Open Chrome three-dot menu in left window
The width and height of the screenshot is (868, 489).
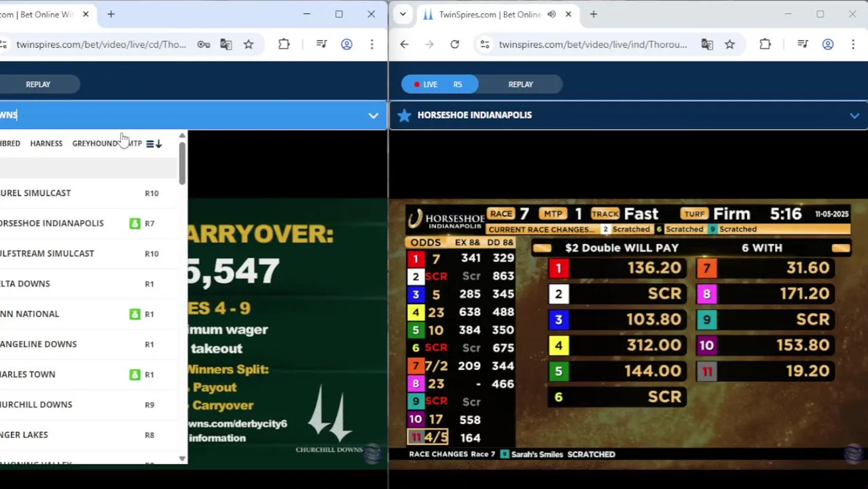[372, 44]
